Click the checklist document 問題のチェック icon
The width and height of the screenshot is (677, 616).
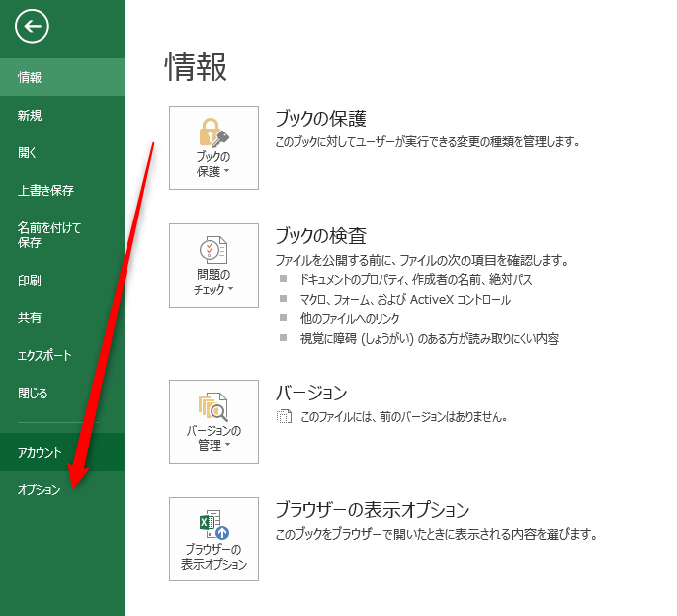click(213, 250)
